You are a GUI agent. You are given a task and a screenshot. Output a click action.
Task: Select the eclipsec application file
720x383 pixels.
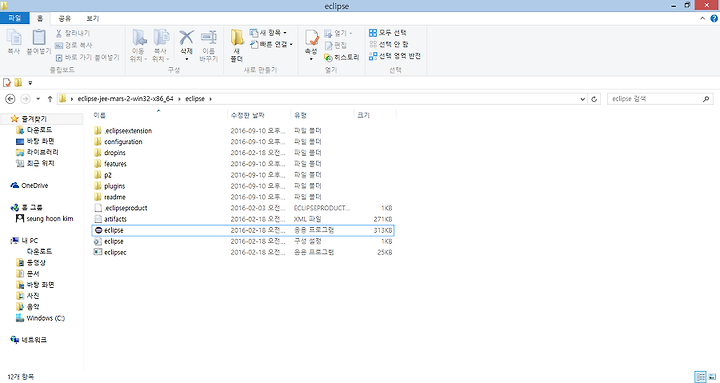[x=115, y=252]
